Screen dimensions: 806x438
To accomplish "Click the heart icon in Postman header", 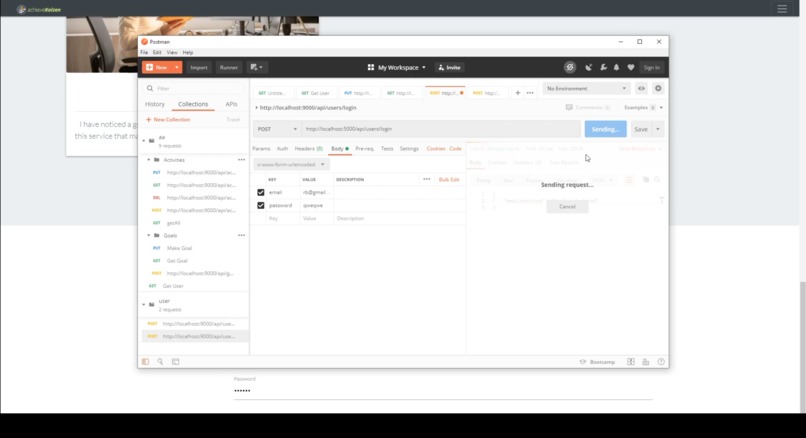I will (631, 67).
